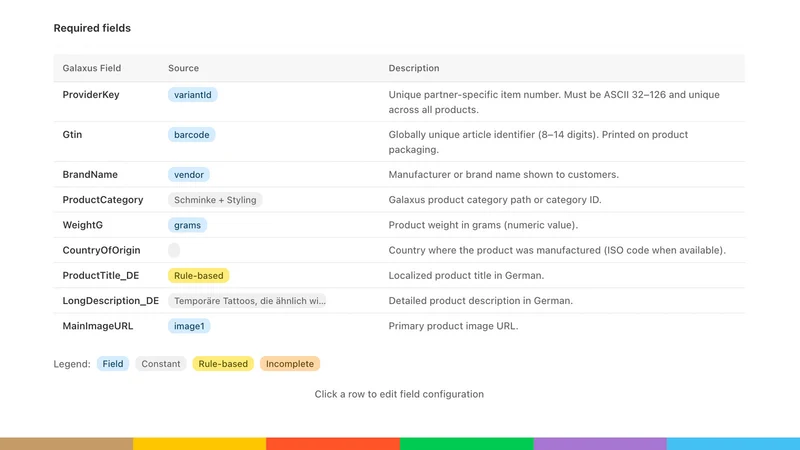Viewport: 800px width, 450px height.
Task: Open the WeightG field row
Action: pos(399,225)
